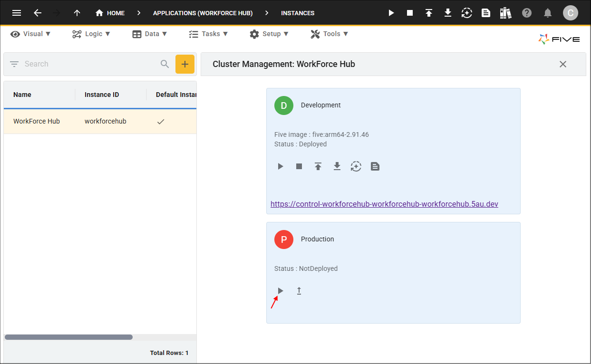591x364 pixels.
Task: Open the library books icon
Action: click(x=505, y=13)
